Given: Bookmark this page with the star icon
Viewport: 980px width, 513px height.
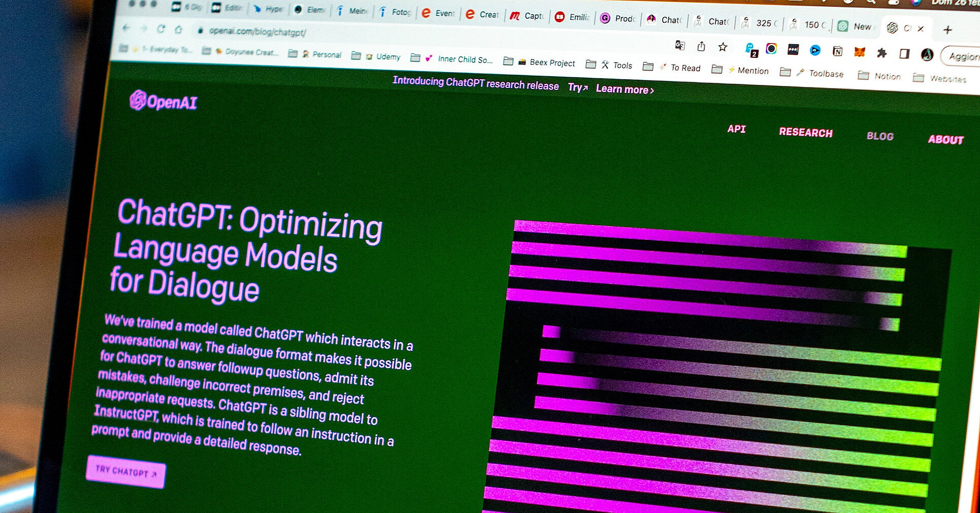Looking at the screenshot, I should click(x=723, y=47).
